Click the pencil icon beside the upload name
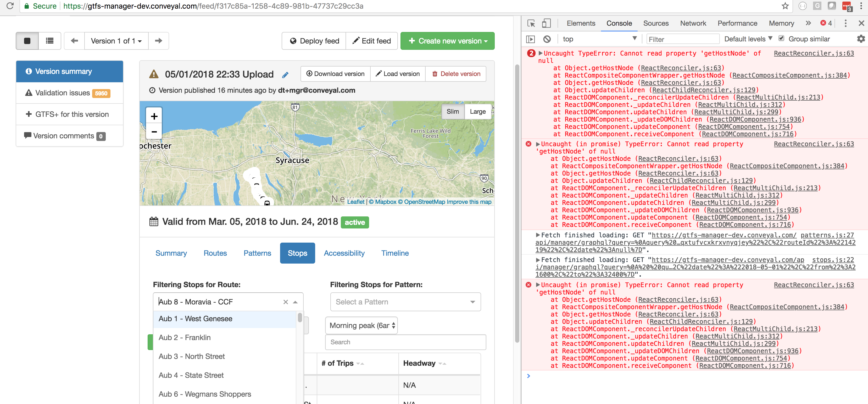The width and height of the screenshot is (868, 404). pyautogui.click(x=285, y=75)
